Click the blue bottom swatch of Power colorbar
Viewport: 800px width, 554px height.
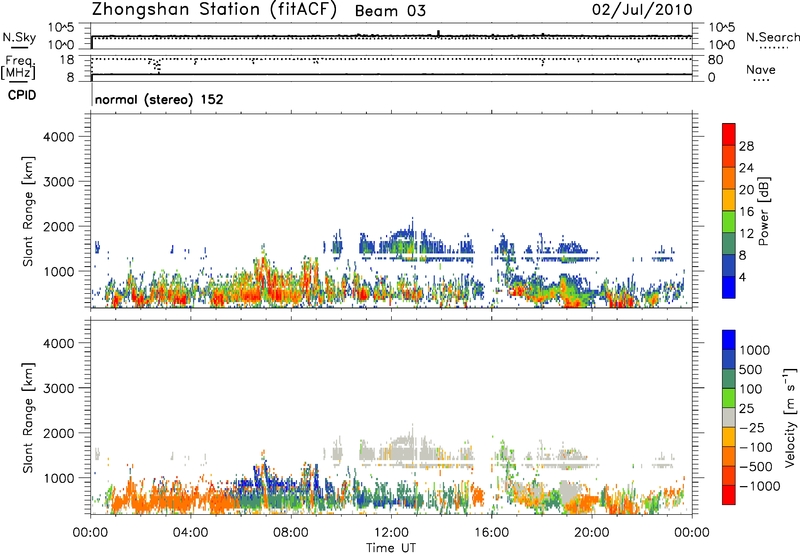729,287
